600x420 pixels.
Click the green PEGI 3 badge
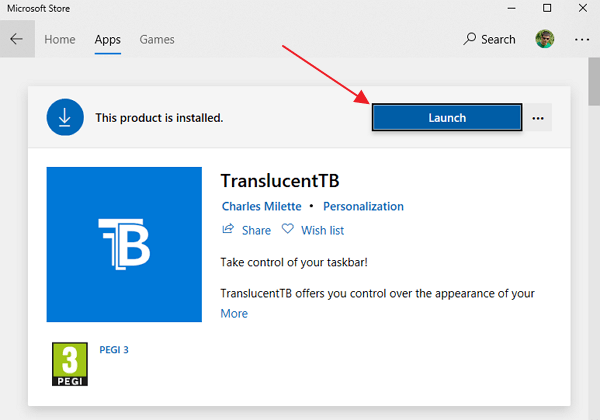67,365
